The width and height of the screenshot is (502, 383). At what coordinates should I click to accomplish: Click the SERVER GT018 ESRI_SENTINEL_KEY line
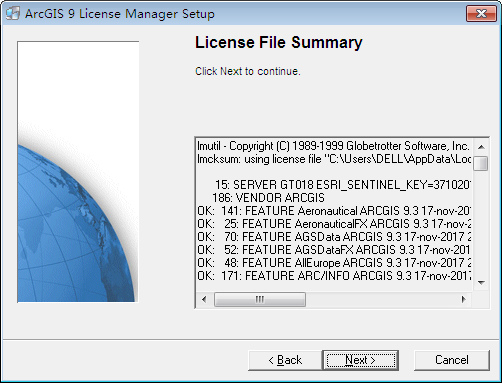(343, 185)
